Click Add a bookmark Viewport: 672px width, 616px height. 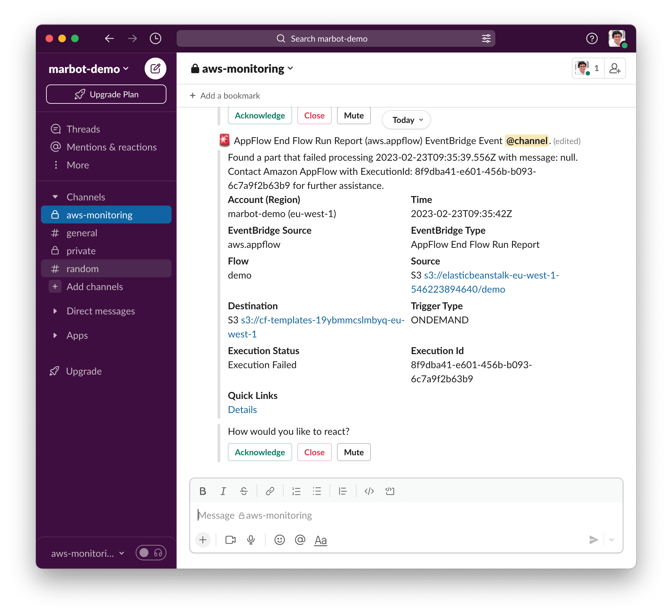(x=225, y=96)
